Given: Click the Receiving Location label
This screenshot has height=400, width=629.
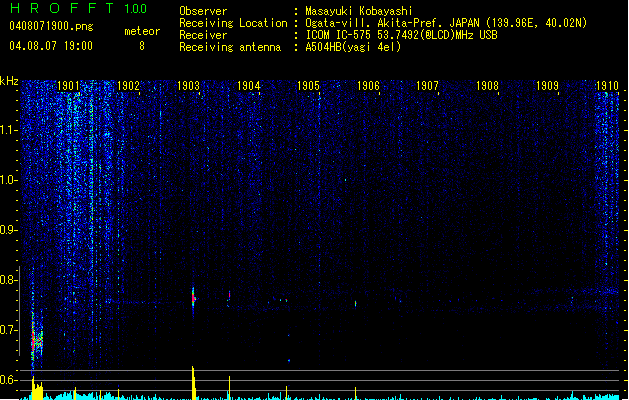Looking at the screenshot, I should point(233,23).
